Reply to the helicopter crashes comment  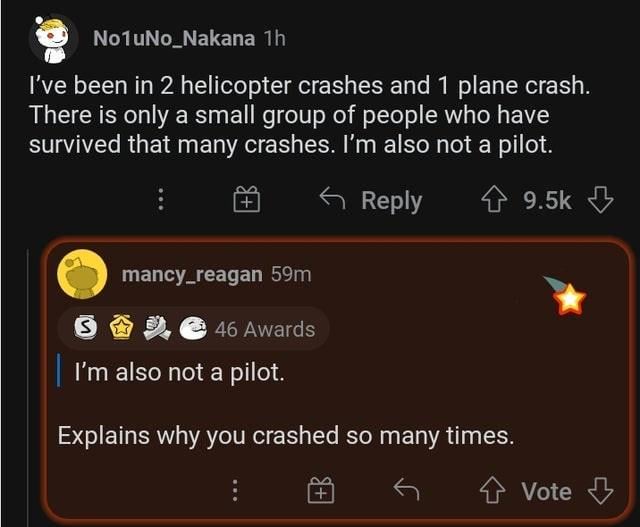coord(370,200)
